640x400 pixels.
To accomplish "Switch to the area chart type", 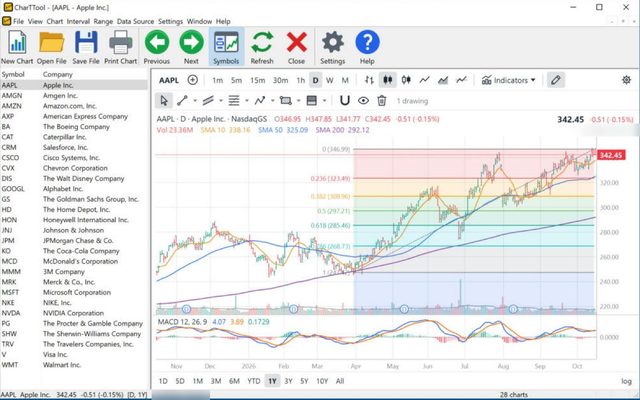I will pos(443,80).
